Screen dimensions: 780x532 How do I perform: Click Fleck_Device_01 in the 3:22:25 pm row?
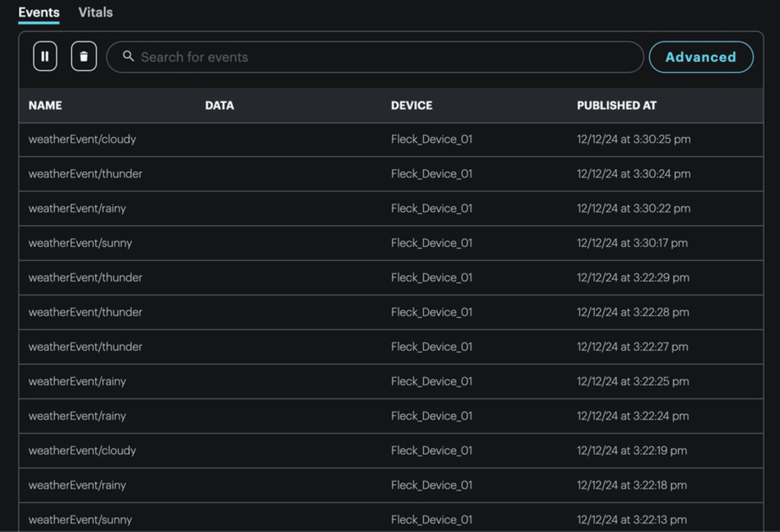(432, 381)
